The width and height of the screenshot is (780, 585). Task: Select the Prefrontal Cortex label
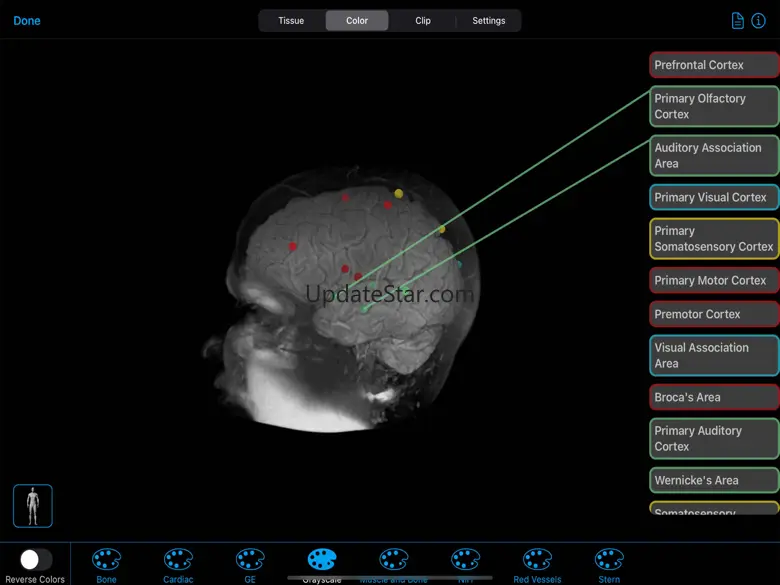[x=714, y=65]
